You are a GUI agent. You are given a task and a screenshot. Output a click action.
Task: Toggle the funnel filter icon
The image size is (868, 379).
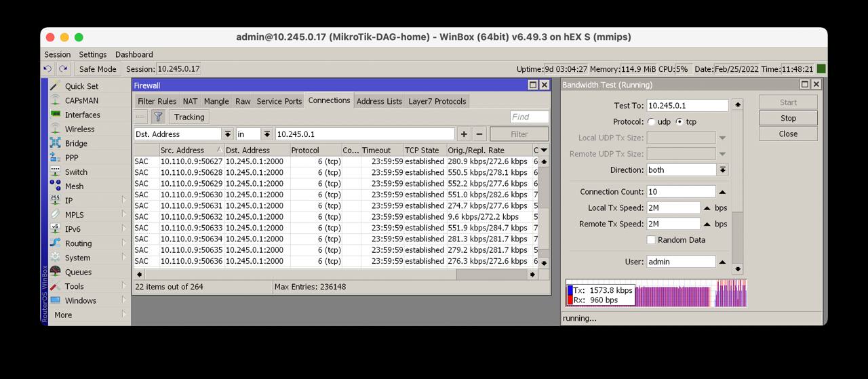click(x=158, y=117)
